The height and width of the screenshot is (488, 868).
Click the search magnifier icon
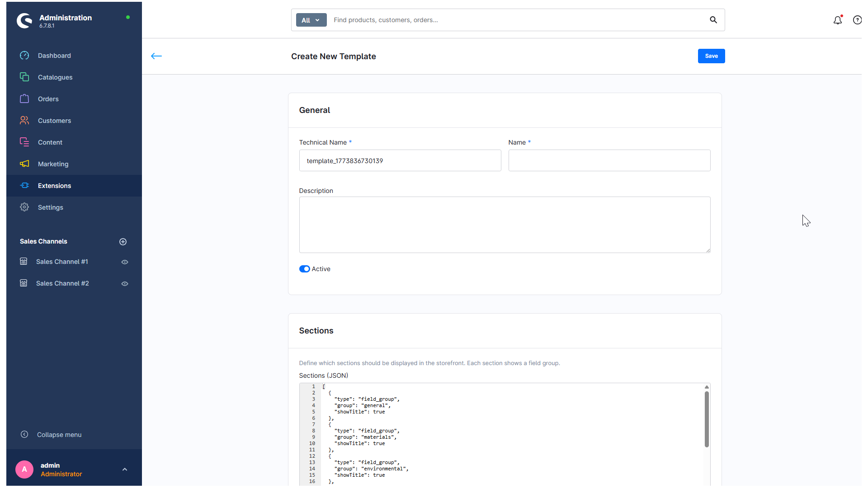[x=713, y=20]
